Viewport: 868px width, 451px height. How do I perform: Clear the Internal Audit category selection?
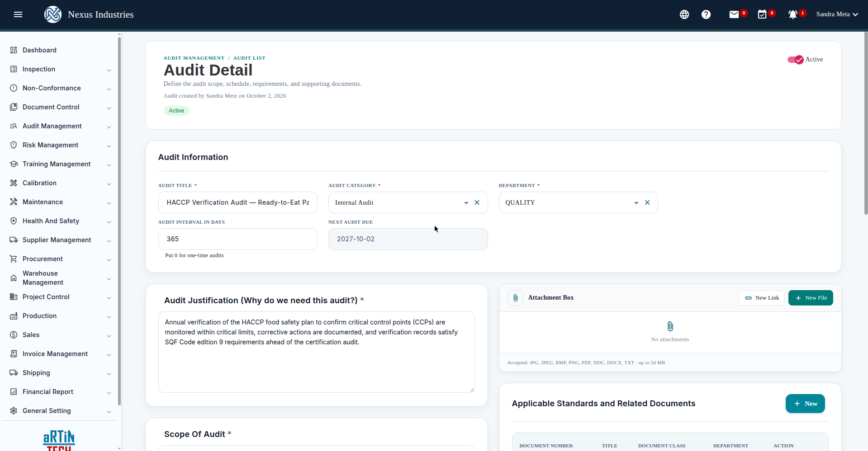click(x=477, y=202)
